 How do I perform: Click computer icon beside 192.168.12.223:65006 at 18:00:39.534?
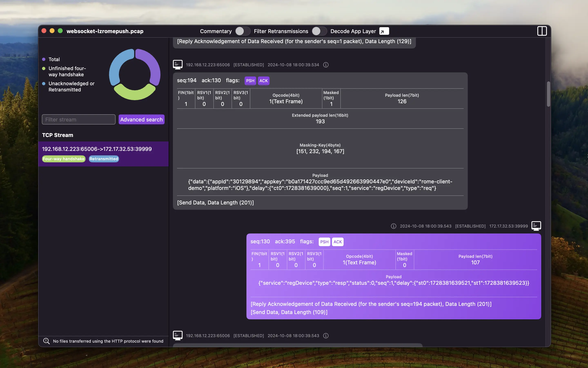178,65
